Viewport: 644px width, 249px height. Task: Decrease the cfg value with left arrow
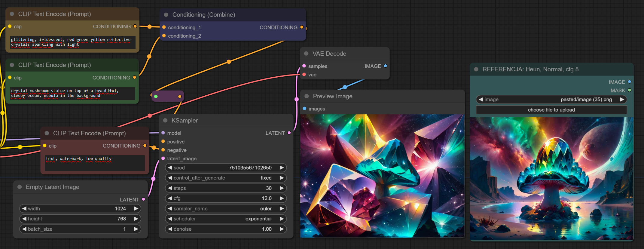tap(170, 198)
